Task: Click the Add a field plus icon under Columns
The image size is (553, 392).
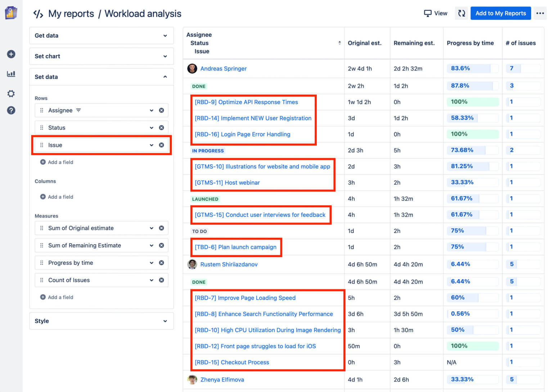Action: (x=42, y=197)
